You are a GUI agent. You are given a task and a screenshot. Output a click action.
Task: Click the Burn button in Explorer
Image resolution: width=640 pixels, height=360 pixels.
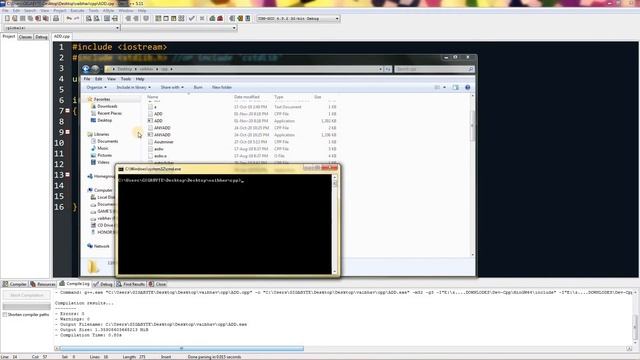[198, 87]
